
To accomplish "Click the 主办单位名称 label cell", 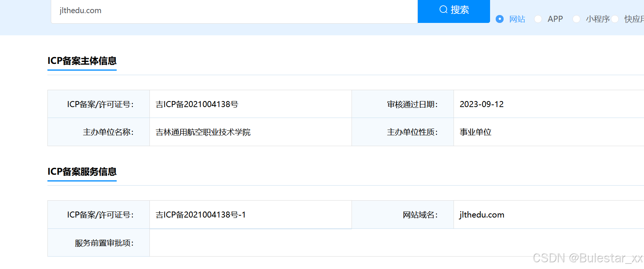I will pos(99,132).
